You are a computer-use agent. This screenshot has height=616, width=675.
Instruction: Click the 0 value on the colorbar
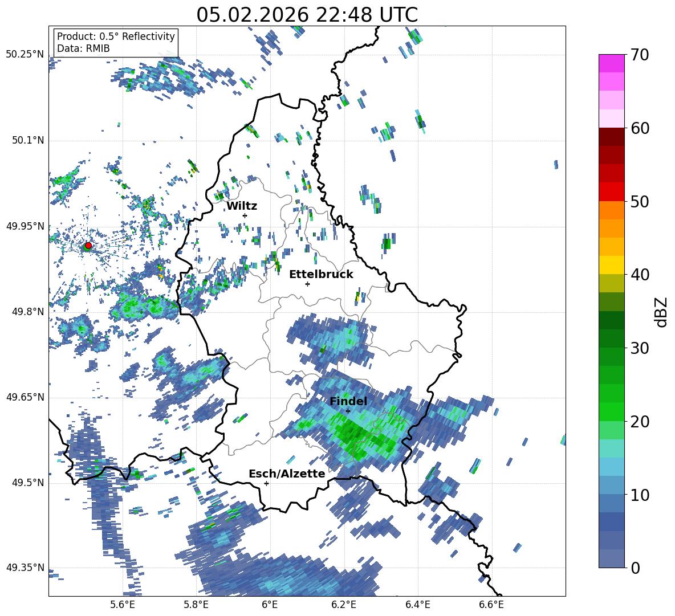[x=635, y=568]
